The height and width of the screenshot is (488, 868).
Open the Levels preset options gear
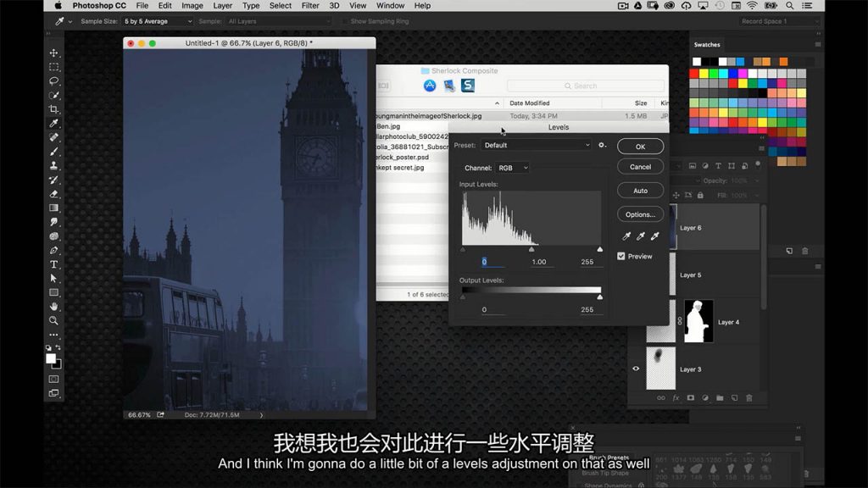pos(603,145)
